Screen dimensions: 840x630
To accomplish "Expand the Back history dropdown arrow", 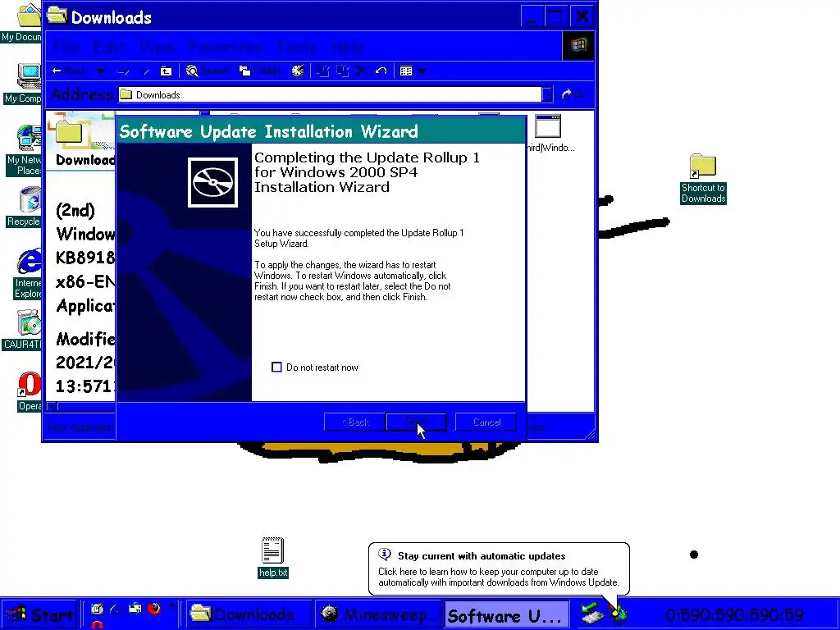I will [x=100, y=71].
